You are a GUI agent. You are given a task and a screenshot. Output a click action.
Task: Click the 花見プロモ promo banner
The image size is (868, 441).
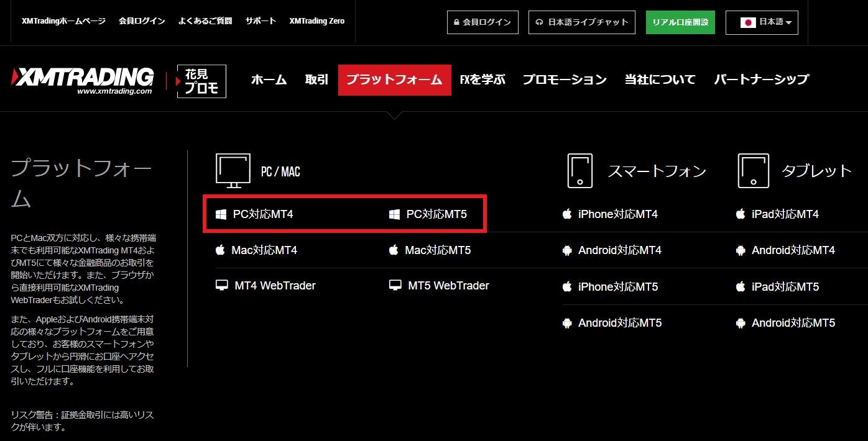pyautogui.click(x=201, y=81)
